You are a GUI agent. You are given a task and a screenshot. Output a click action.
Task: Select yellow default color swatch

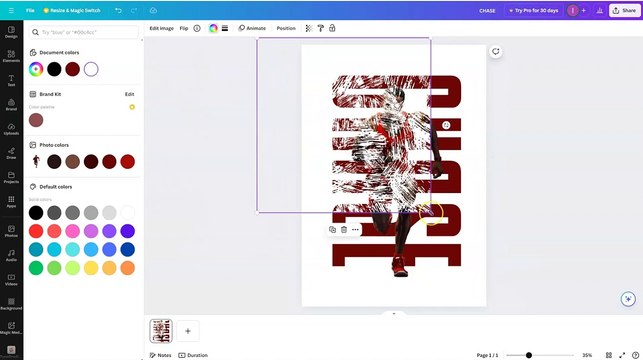pos(91,268)
